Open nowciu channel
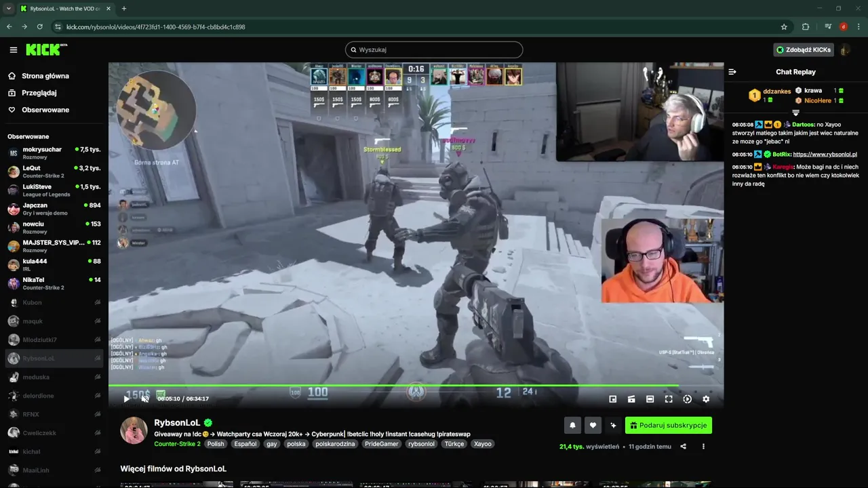 click(x=54, y=228)
